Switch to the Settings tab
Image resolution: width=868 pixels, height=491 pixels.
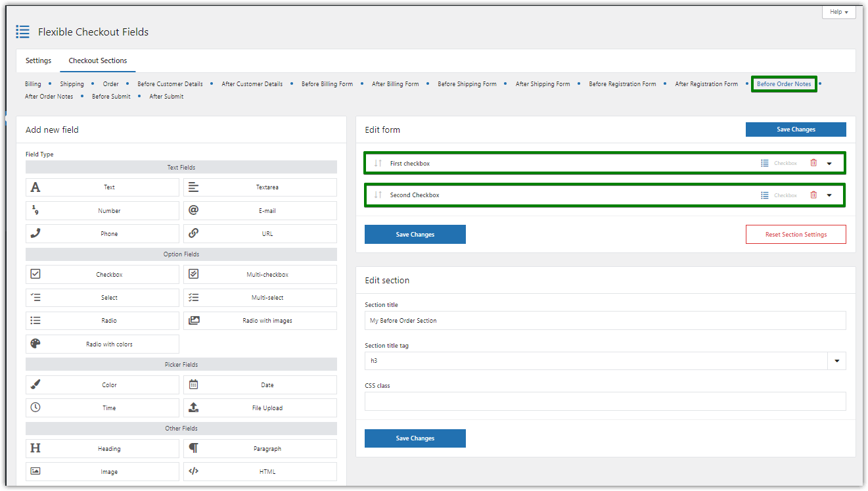[x=38, y=60]
